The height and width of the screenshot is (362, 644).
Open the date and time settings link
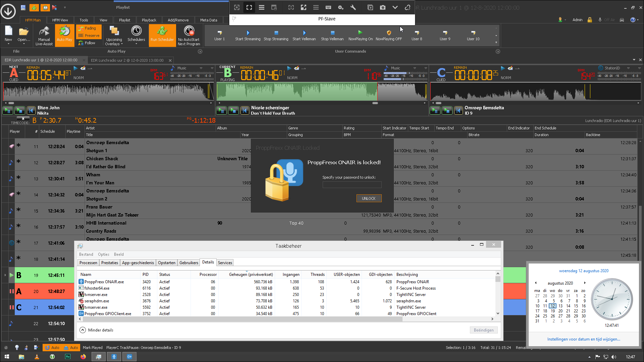(584, 339)
